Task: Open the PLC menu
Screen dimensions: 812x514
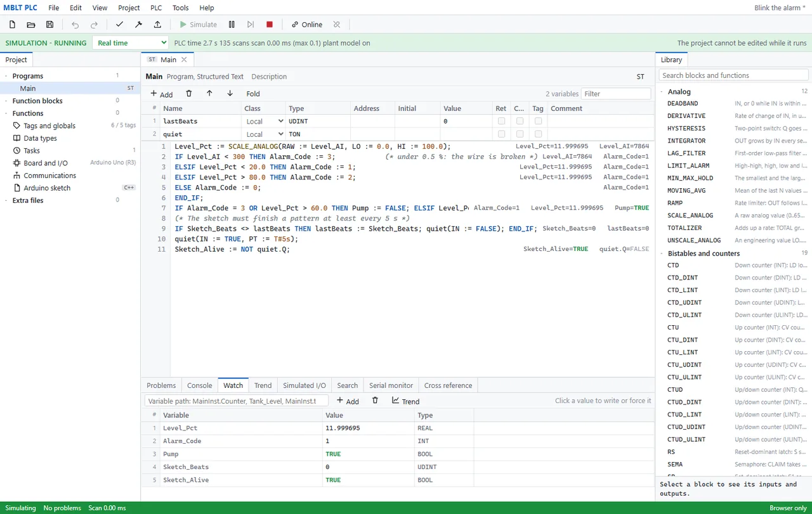Action: (x=156, y=8)
